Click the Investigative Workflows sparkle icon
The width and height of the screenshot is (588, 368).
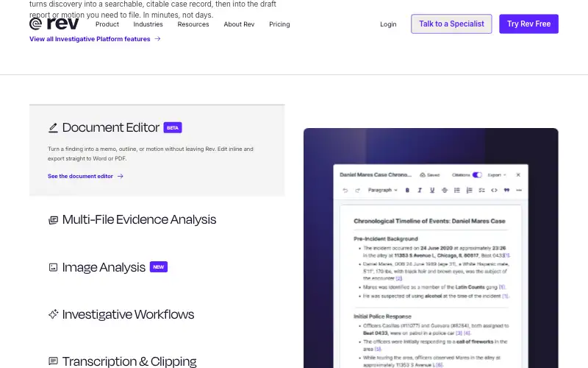[53, 314]
